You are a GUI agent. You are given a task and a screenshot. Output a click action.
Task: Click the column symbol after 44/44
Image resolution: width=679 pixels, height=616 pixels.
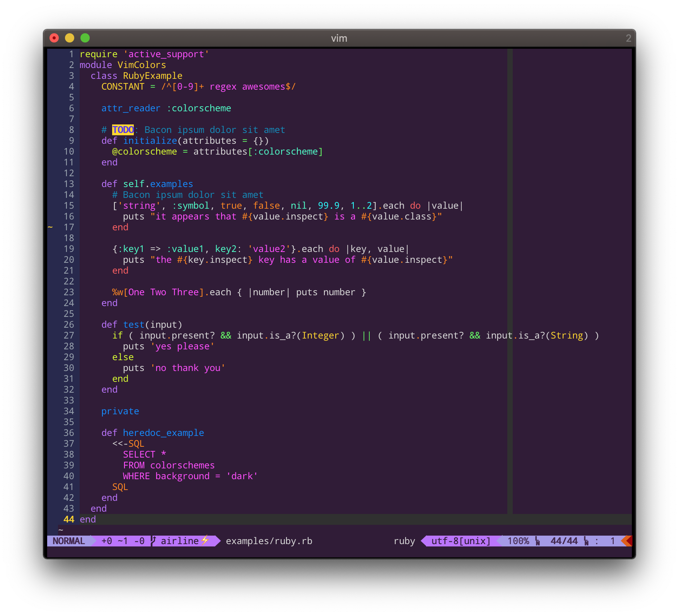click(586, 541)
